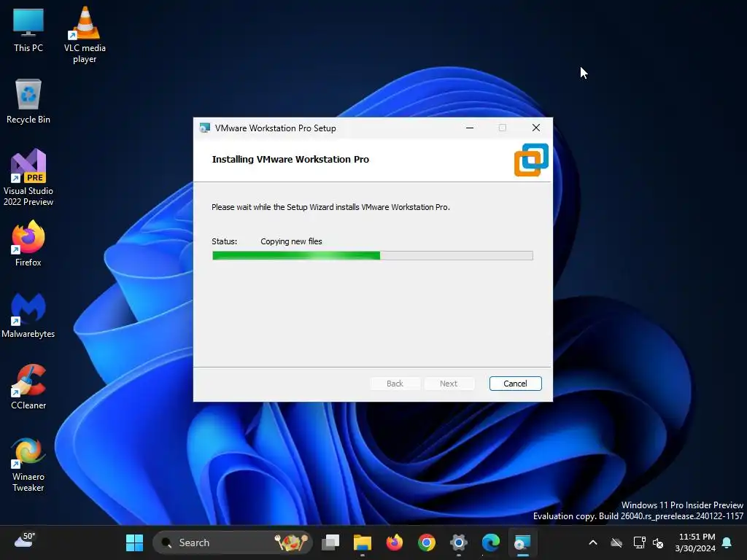Click the muted volume tray icon
Screen dimensions: 747x560
coord(658,542)
